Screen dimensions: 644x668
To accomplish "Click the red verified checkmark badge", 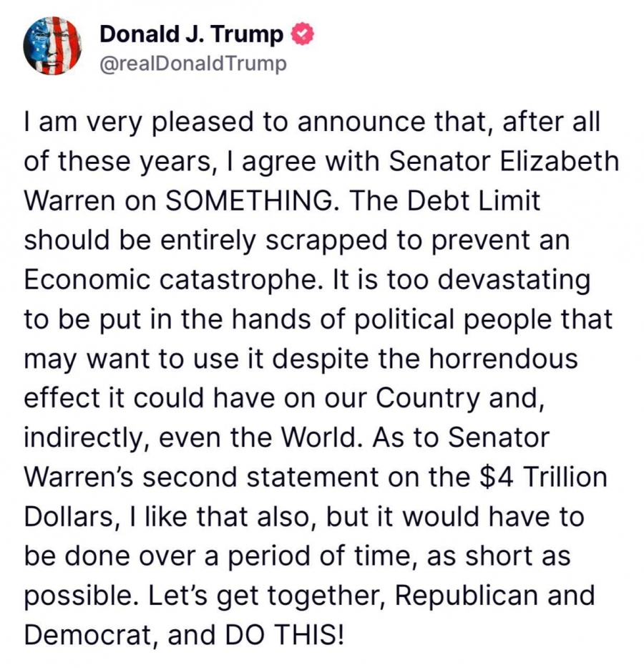I will coord(302,34).
